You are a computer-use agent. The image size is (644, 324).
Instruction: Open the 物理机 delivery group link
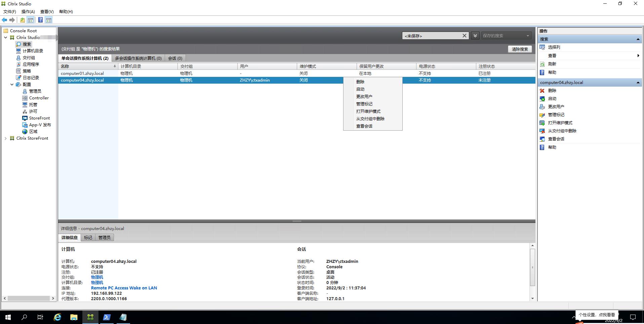pyautogui.click(x=97, y=277)
